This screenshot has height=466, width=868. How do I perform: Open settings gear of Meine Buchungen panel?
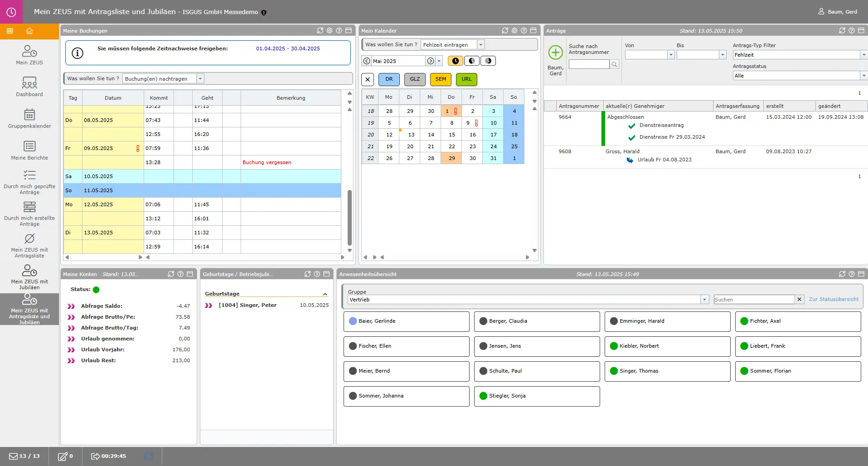[x=330, y=31]
